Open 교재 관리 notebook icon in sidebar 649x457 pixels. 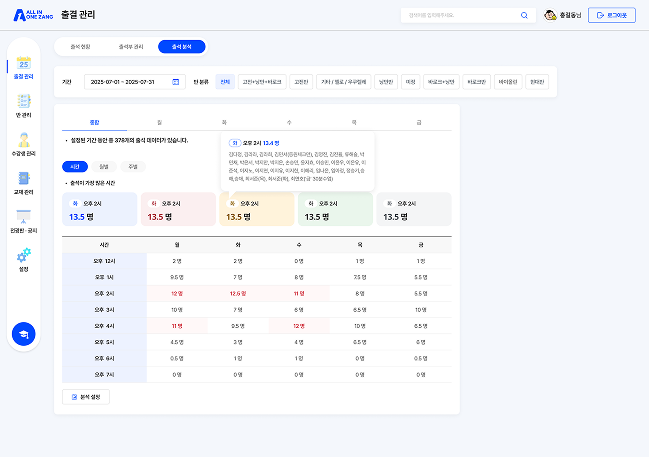pos(24,178)
